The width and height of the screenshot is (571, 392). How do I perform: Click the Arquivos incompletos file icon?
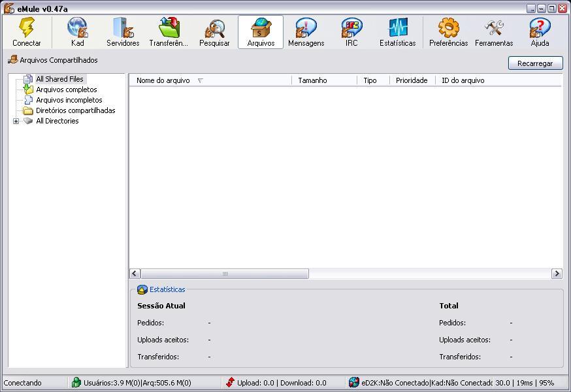(x=28, y=100)
